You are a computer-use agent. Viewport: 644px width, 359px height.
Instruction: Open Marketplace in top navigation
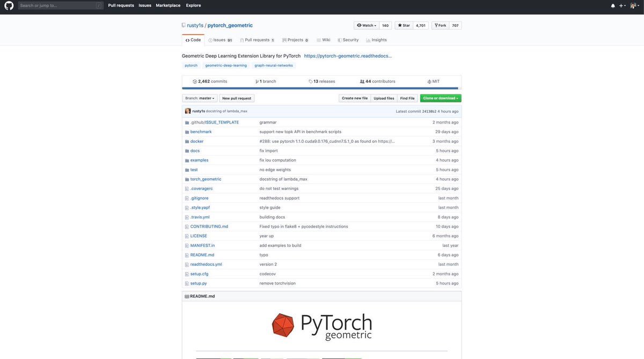click(168, 5)
